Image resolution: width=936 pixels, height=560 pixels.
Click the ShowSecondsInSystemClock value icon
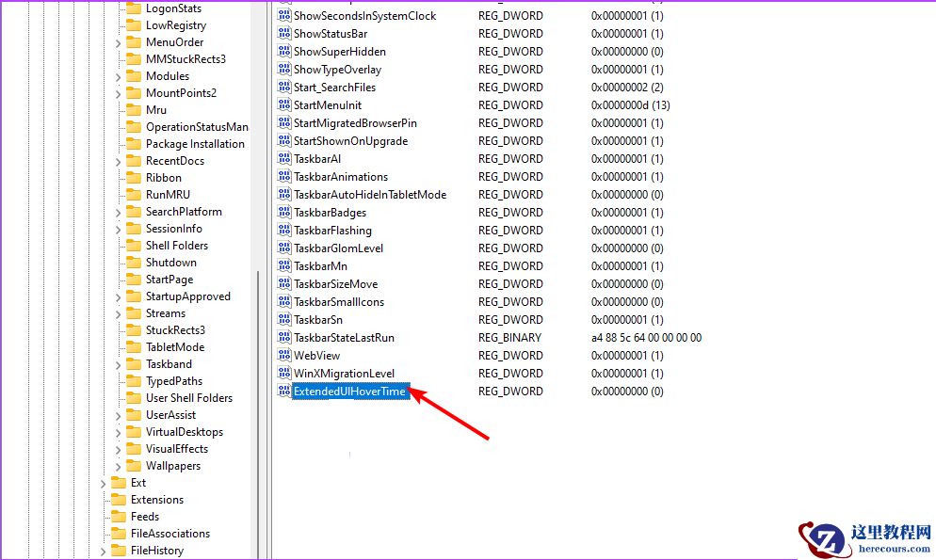(x=284, y=15)
